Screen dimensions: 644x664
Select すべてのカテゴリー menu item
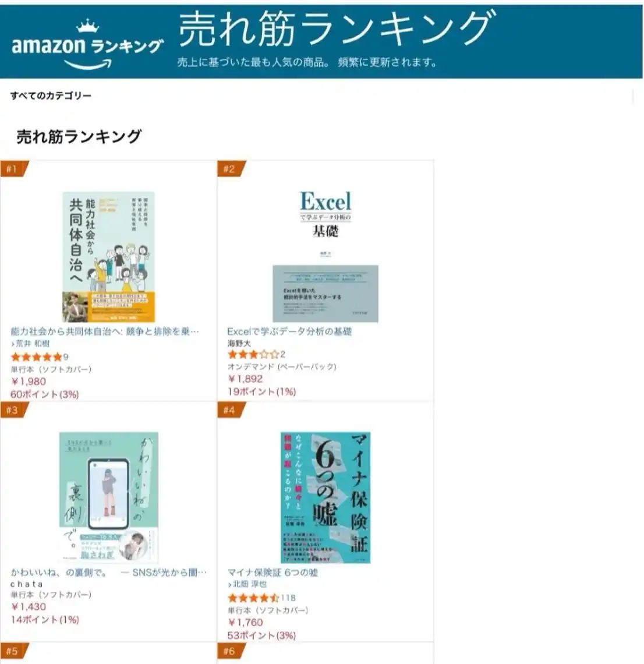pos(51,96)
